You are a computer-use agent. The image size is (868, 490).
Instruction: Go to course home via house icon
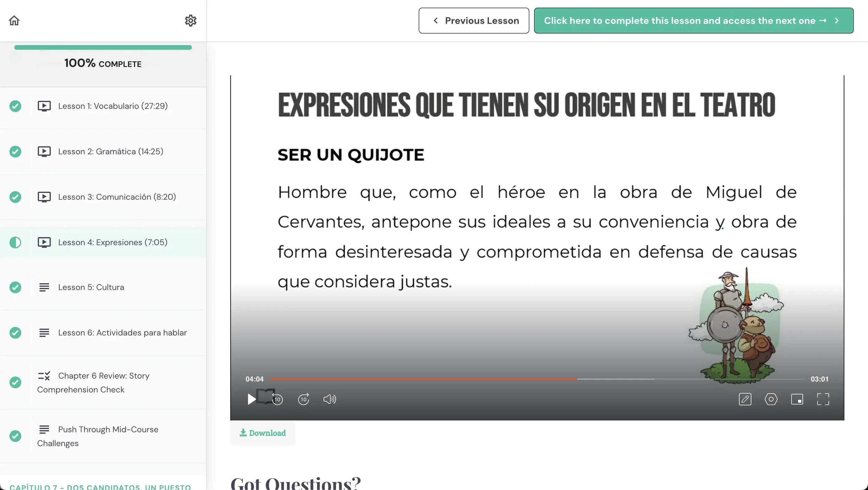(14, 20)
